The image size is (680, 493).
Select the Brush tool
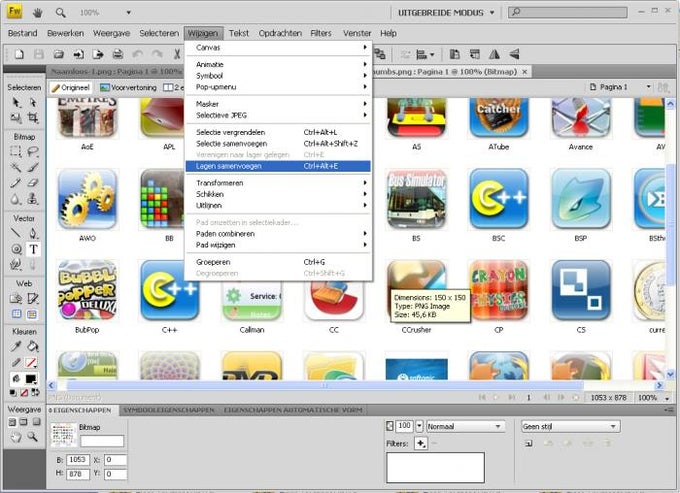click(33, 167)
